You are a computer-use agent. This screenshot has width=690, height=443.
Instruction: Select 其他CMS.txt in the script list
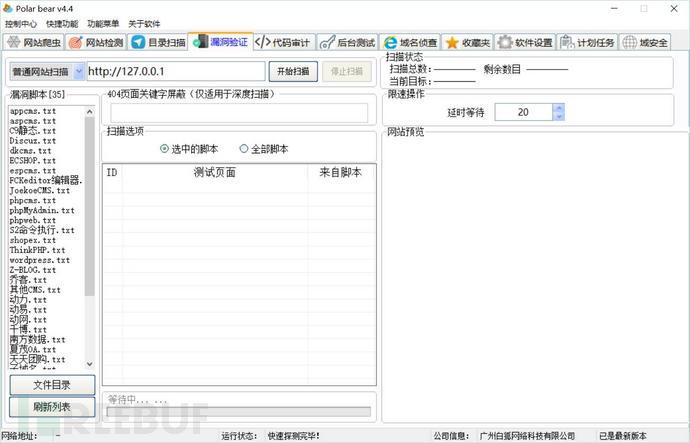35,290
